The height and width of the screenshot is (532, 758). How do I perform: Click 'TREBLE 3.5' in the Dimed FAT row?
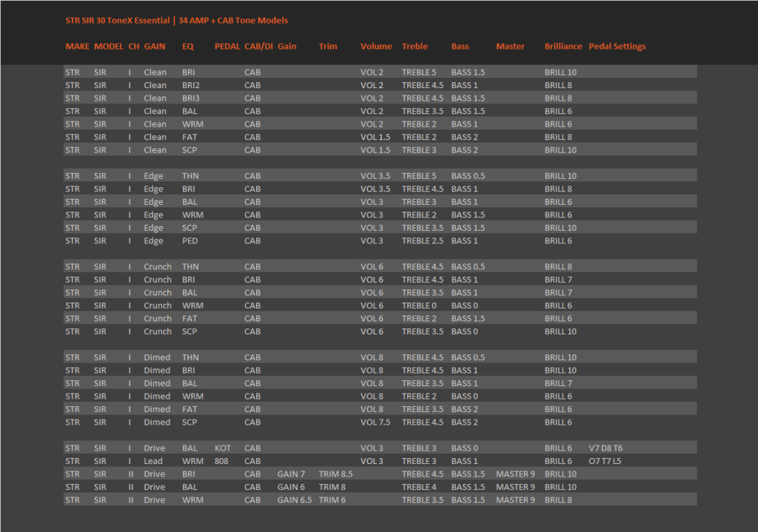click(423, 409)
